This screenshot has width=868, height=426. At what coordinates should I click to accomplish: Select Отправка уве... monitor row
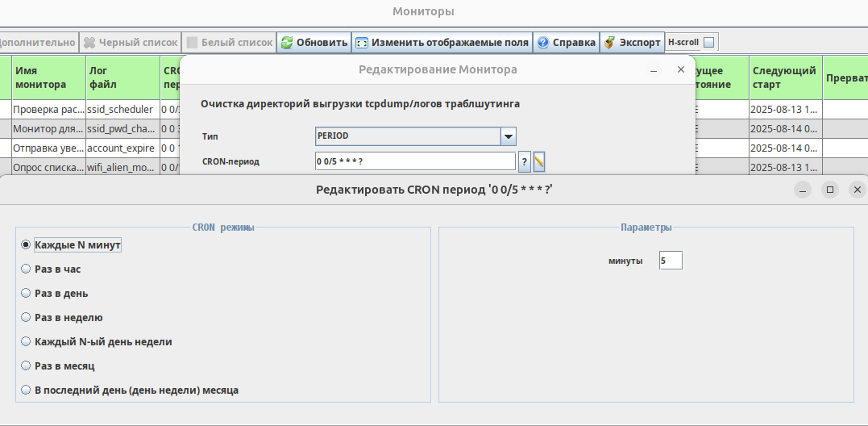pos(48,148)
